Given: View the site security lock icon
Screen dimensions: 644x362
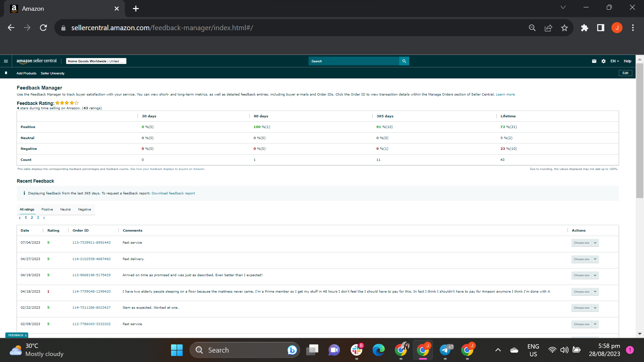Looking at the screenshot, I should [x=63, y=28].
